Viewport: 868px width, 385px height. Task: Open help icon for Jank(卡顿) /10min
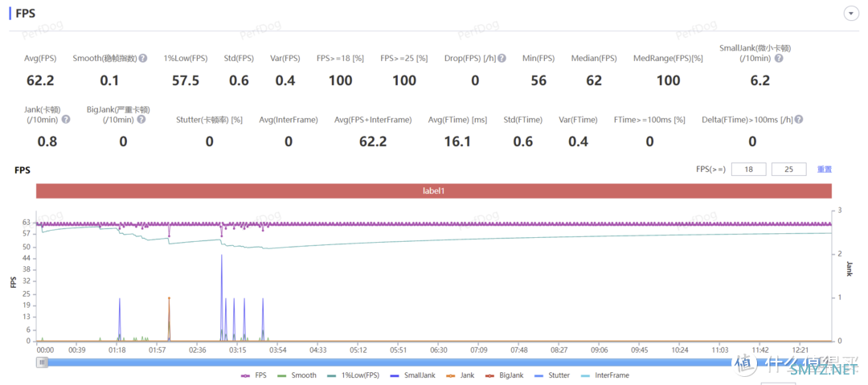tap(66, 119)
